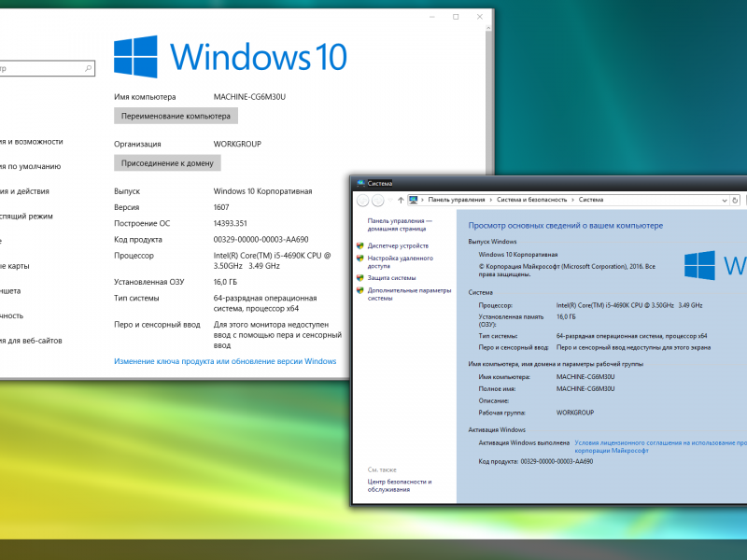
Task: Select Settings sidebar item ending 'и возможности'
Action: [32, 142]
